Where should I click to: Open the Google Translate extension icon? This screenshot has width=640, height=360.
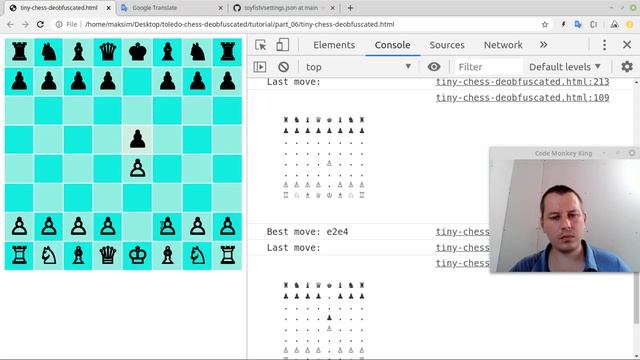(x=578, y=24)
